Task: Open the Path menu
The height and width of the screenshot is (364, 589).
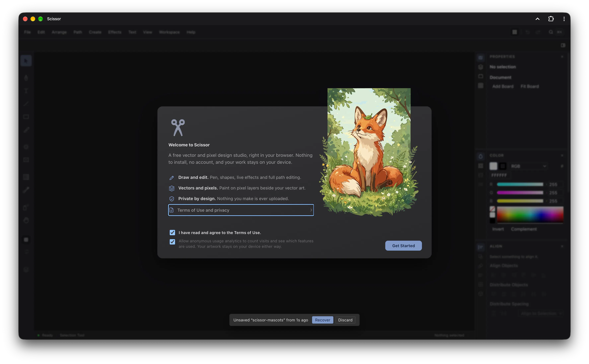Action: tap(78, 32)
